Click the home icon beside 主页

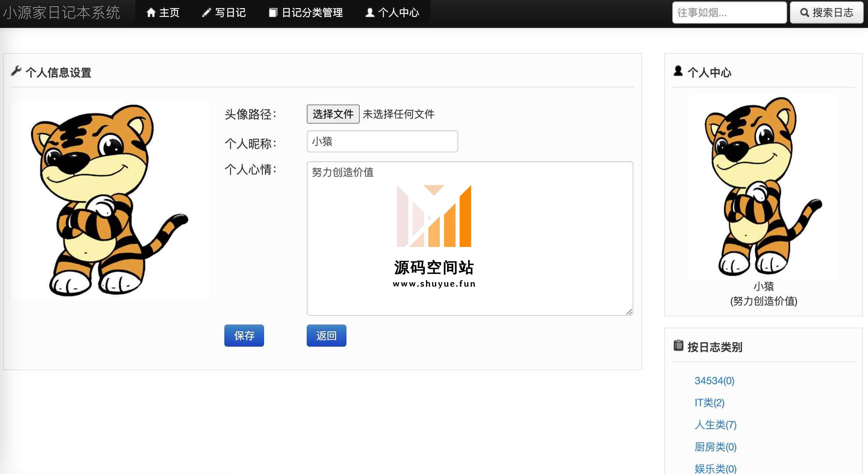click(151, 13)
